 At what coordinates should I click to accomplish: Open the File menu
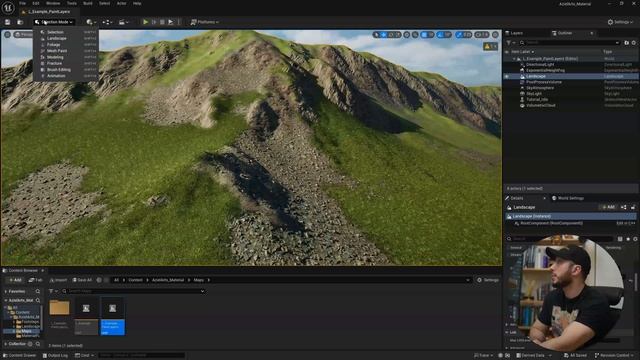click(22, 3)
